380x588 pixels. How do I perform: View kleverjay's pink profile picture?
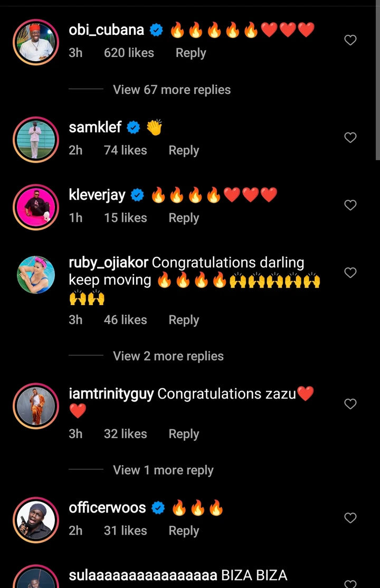click(36, 207)
